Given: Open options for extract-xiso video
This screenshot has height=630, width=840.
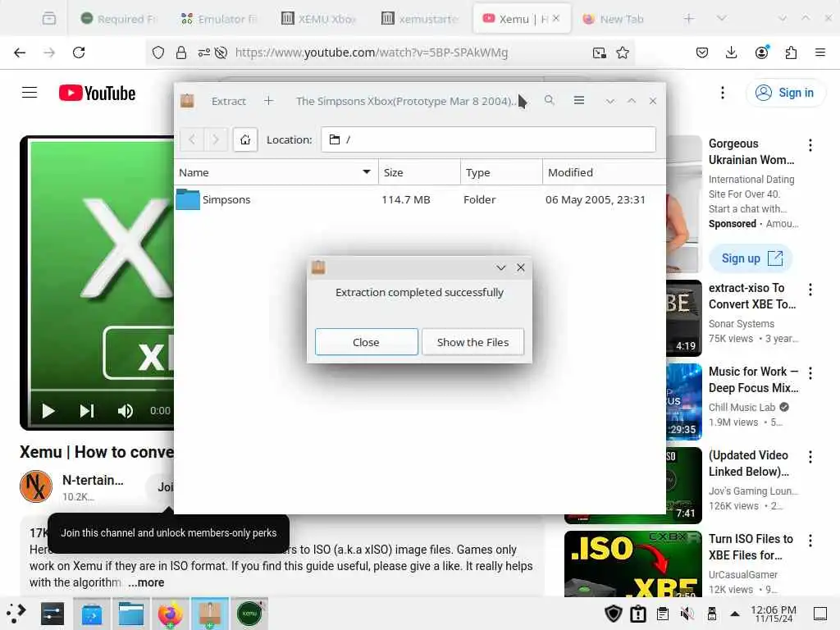Looking at the screenshot, I should click(810, 290).
